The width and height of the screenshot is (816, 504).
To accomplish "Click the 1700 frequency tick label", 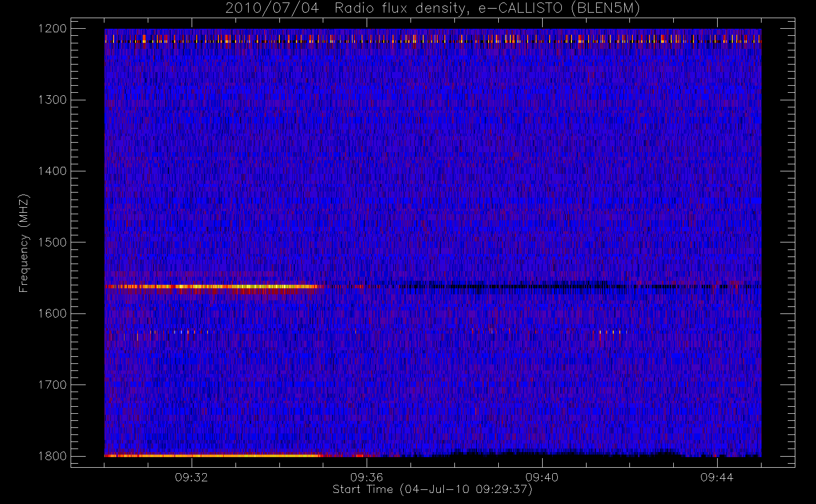I will point(52,385).
